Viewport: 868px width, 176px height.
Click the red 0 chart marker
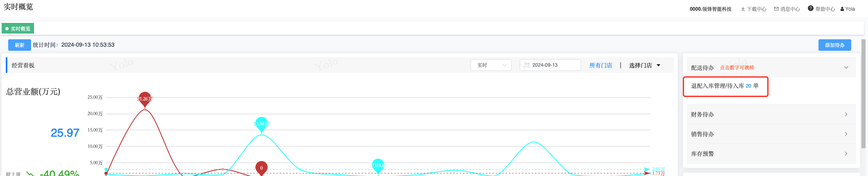(x=262, y=168)
